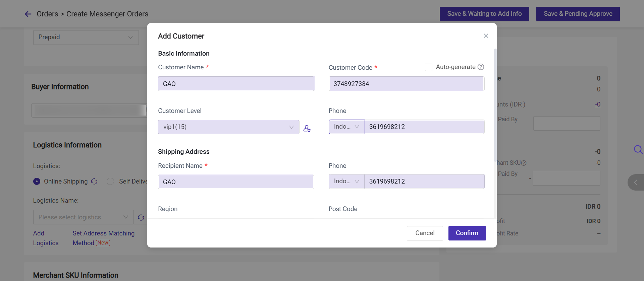Viewport: 644px width, 281px height.
Task: Click Save & Pending Approve button
Action: coord(578,14)
